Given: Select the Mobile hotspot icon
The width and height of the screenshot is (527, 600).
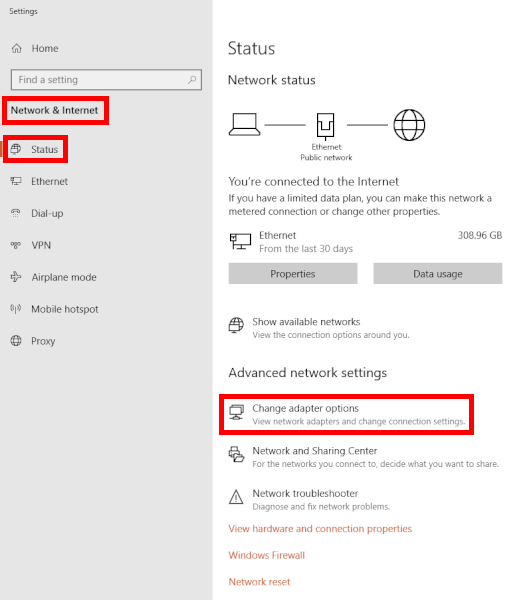Looking at the screenshot, I should tap(16, 308).
